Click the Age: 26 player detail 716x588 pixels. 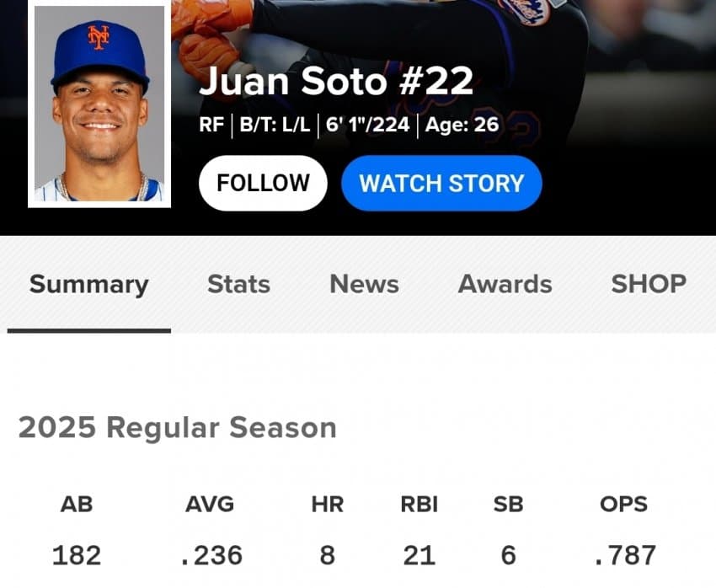pos(462,125)
